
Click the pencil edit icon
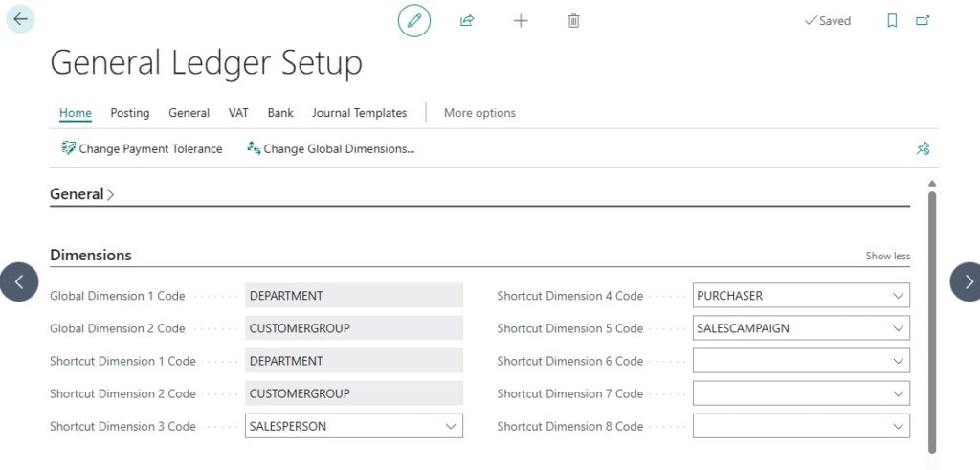coord(414,20)
